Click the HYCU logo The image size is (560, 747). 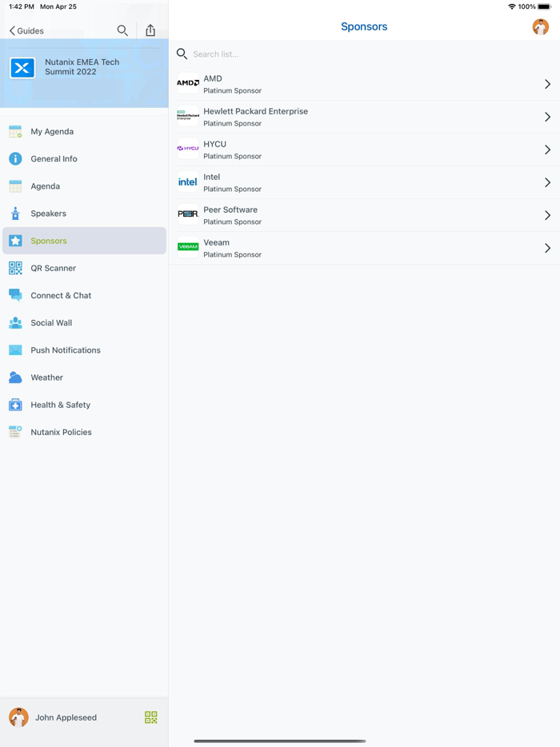188,149
